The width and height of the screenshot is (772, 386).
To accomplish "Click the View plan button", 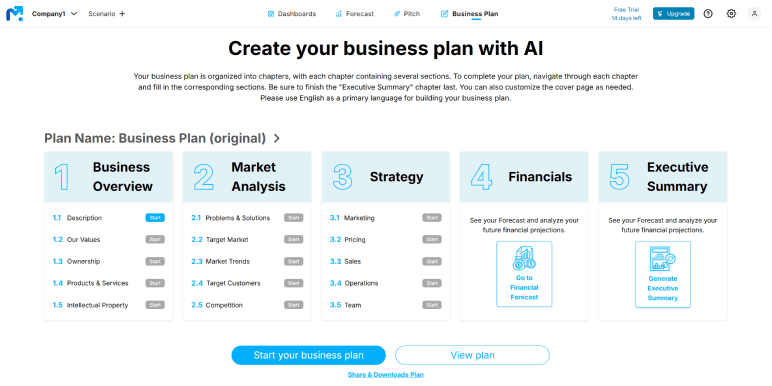I will pos(472,355).
